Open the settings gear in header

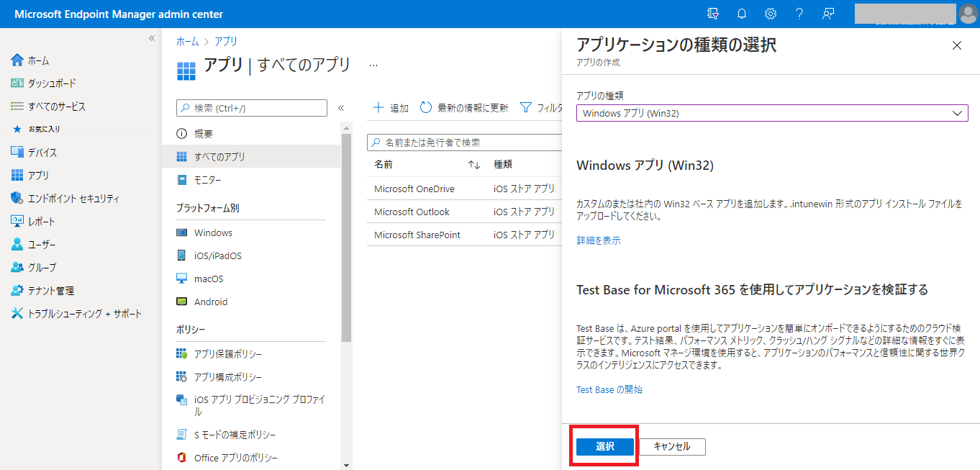click(x=771, y=14)
